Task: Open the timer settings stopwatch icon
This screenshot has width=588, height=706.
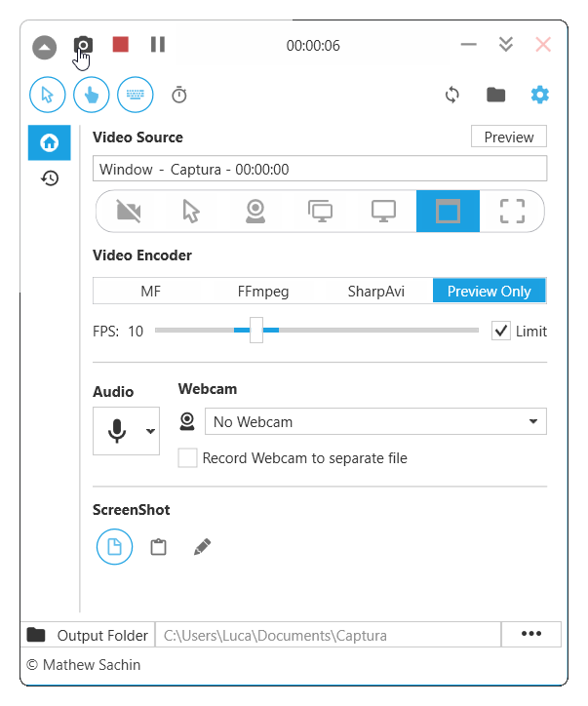Action: tap(179, 95)
